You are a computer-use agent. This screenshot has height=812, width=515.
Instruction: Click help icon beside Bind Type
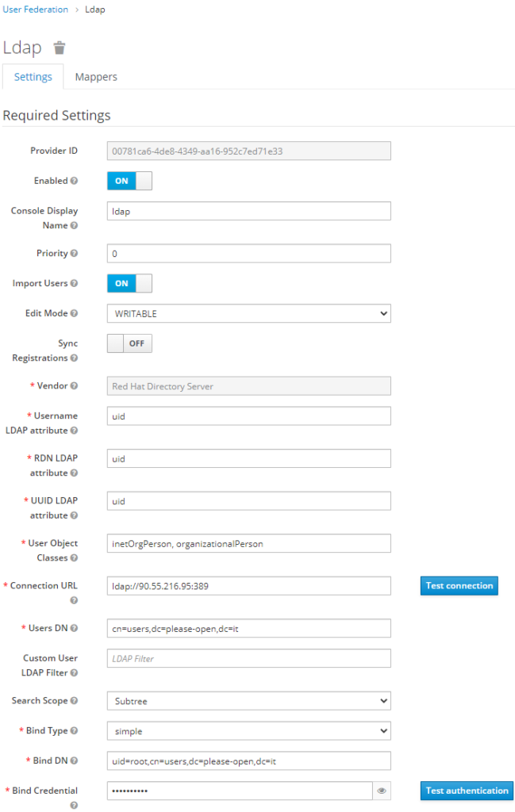tap(74, 730)
